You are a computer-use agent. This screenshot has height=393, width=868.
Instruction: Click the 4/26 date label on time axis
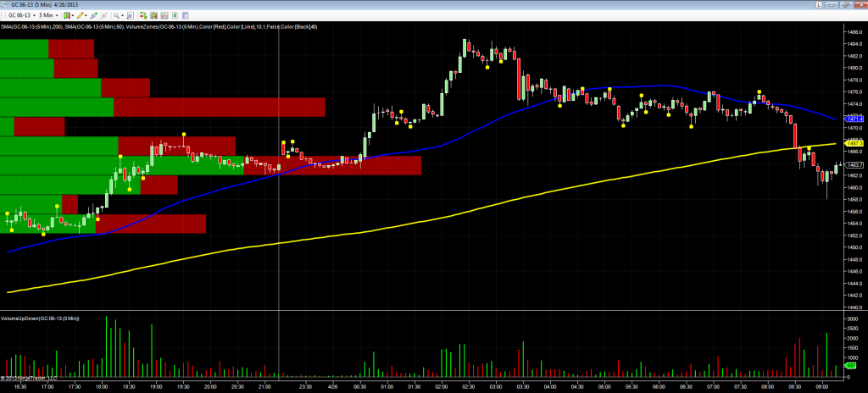tap(333, 386)
